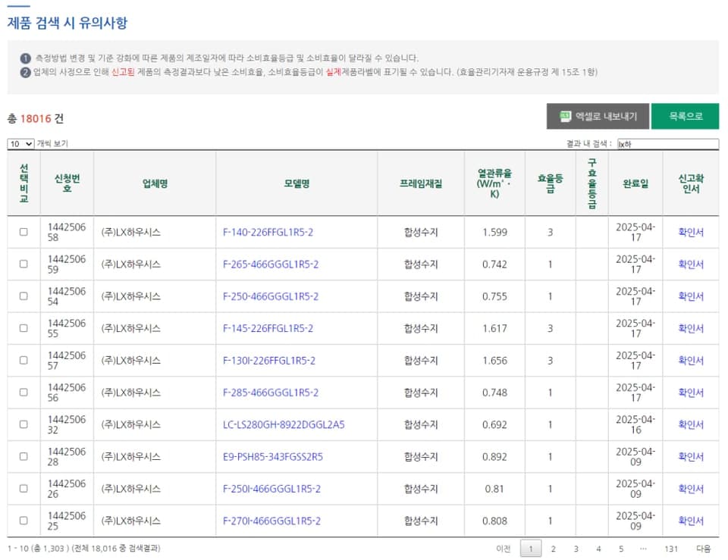Sort table by 업체명 column header
Screen dimensions: 728x560
(x=155, y=183)
